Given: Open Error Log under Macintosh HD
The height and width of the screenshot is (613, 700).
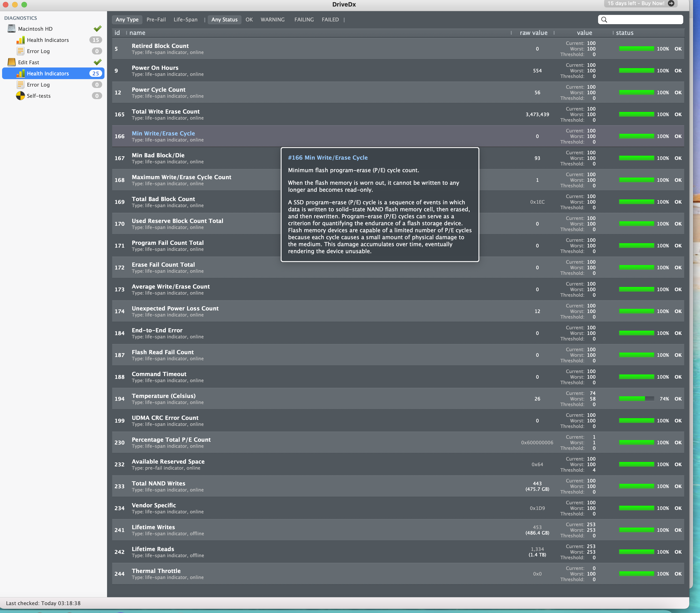Looking at the screenshot, I should [x=38, y=51].
